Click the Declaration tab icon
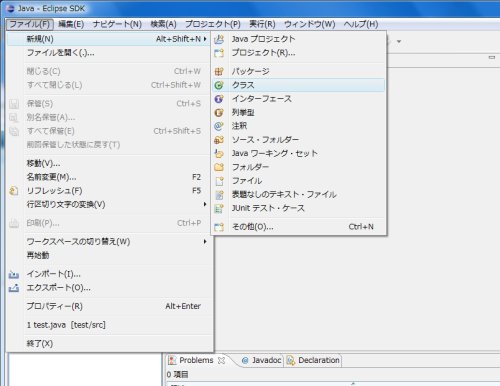500x386 pixels. pos(291,361)
